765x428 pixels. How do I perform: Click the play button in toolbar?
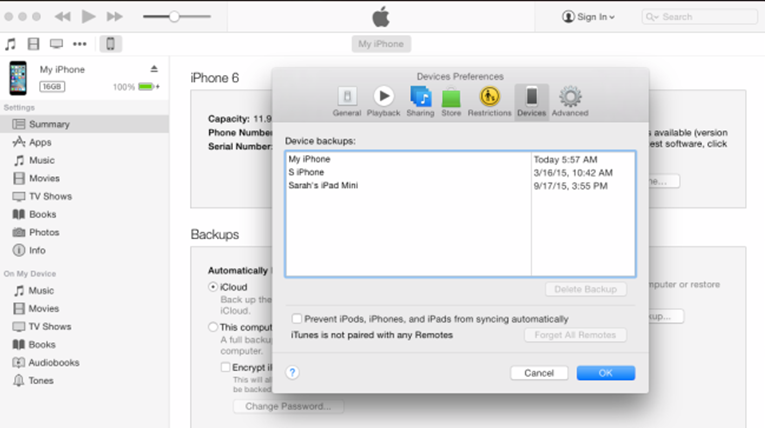pyautogui.click(x=88, y=17)
